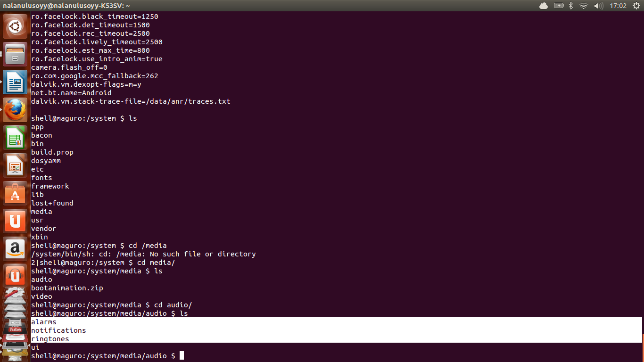Open the session power gear menu

point(636,6)
